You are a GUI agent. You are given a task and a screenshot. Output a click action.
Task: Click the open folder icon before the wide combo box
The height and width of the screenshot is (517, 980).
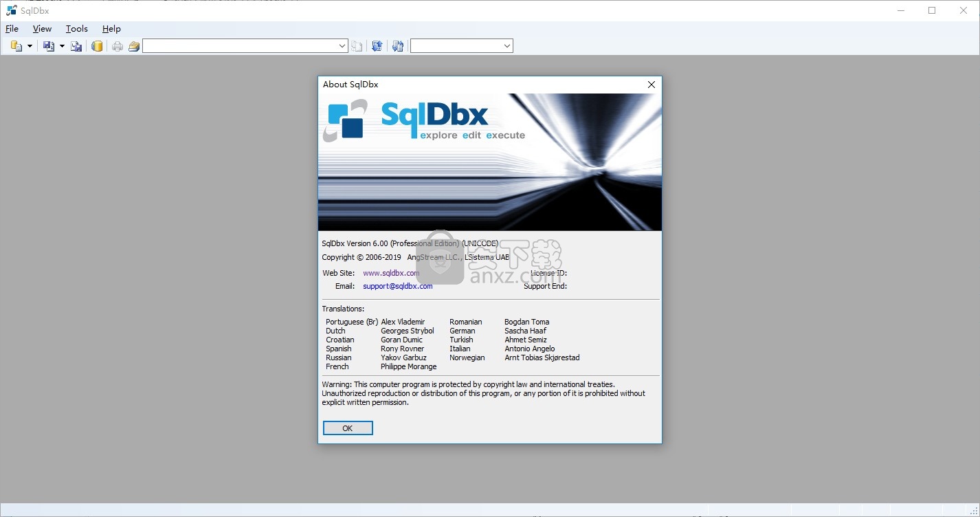[133, 46]
